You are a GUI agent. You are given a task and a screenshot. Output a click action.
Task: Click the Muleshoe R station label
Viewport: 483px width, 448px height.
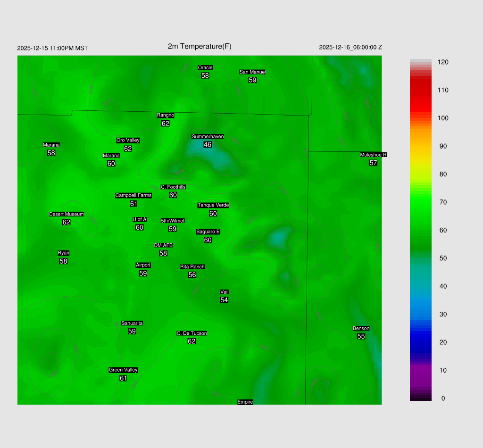[x=373, y=155]
